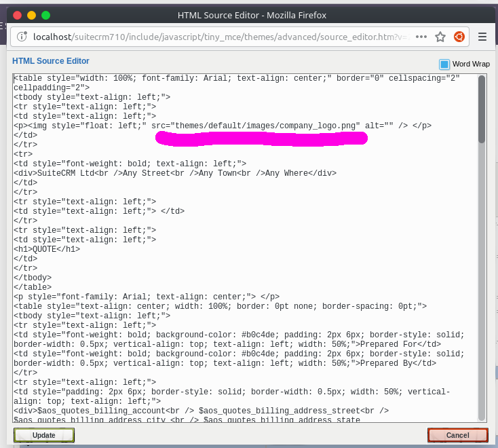The height and width of the screenshot is (448, 498).
Task: Click the vertical scrollbar thumb of source editor
Action: click(x=482, y=109)
